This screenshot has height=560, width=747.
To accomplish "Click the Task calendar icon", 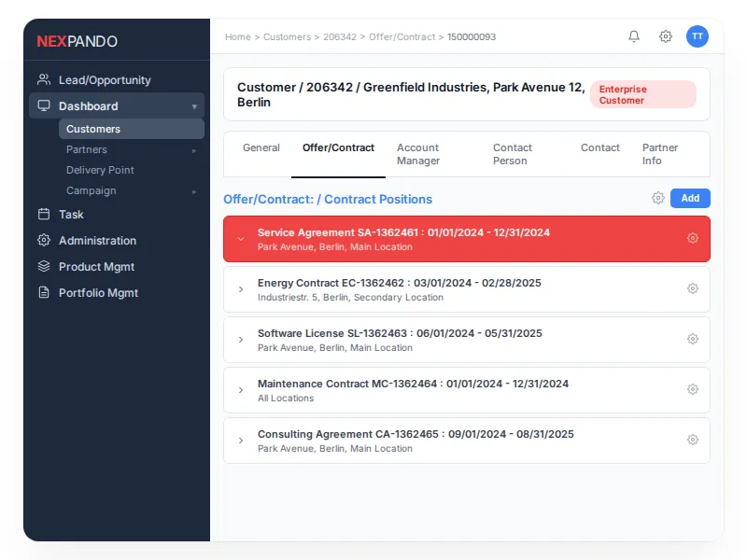I will point(44,214).
